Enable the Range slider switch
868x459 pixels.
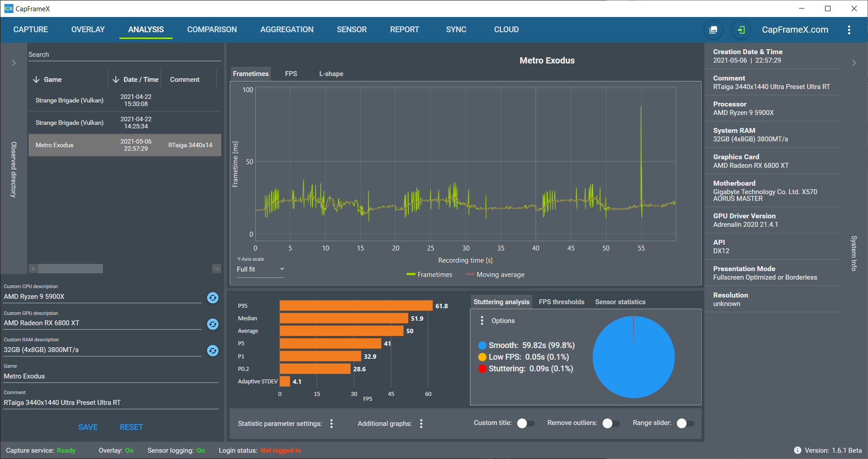click(x=685, y=424)
